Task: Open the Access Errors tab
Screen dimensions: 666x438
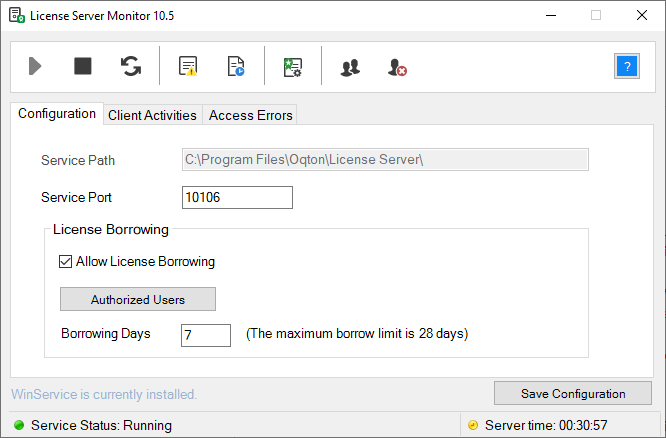Action: click(x=250, y=115)
